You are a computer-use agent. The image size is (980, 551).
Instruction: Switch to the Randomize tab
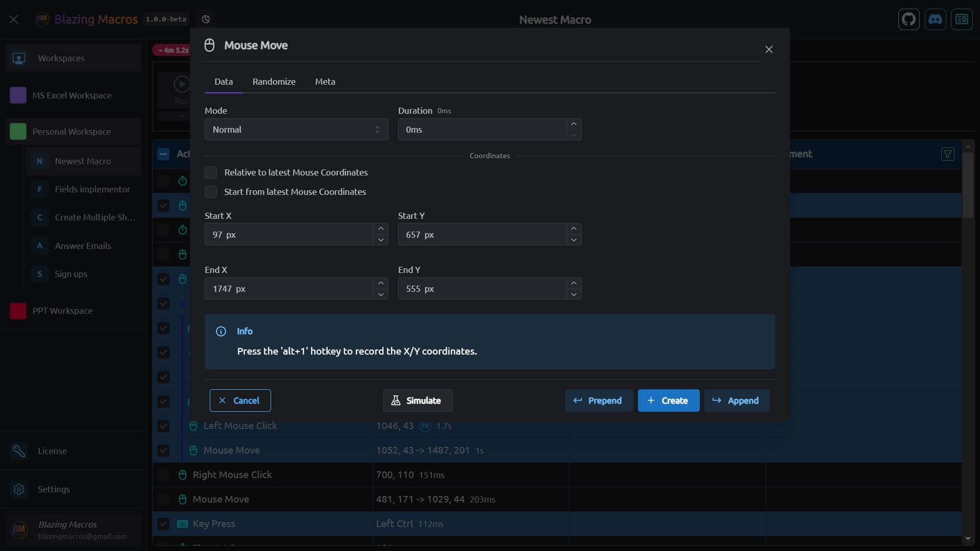(274, 82)
